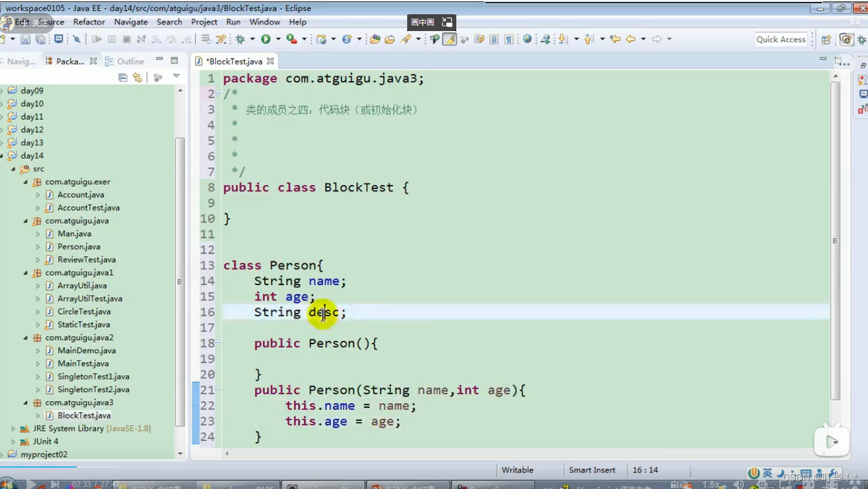Select CircleTest.java in package tree
868x489 pixels.
click(84, 312)
